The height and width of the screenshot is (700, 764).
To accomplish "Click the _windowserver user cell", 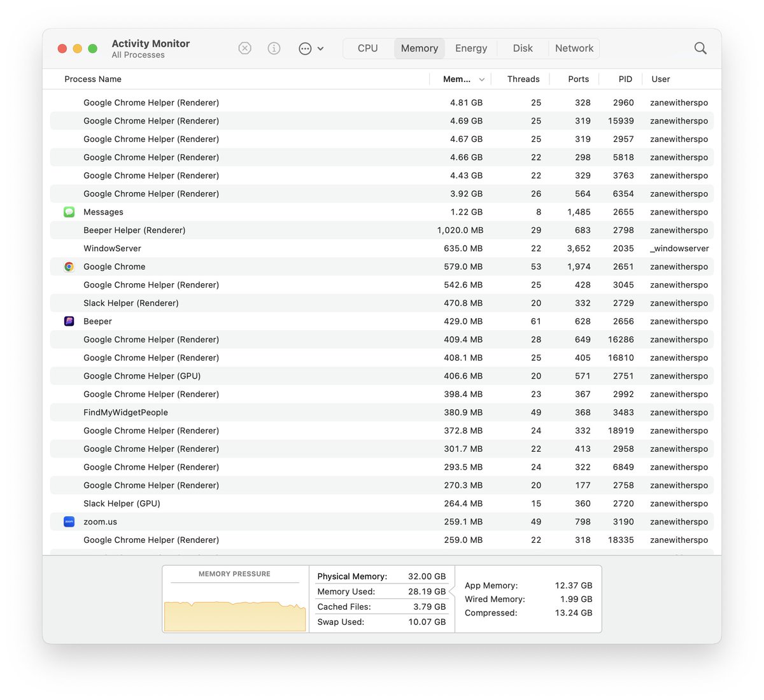I will (x=679, y=248).
